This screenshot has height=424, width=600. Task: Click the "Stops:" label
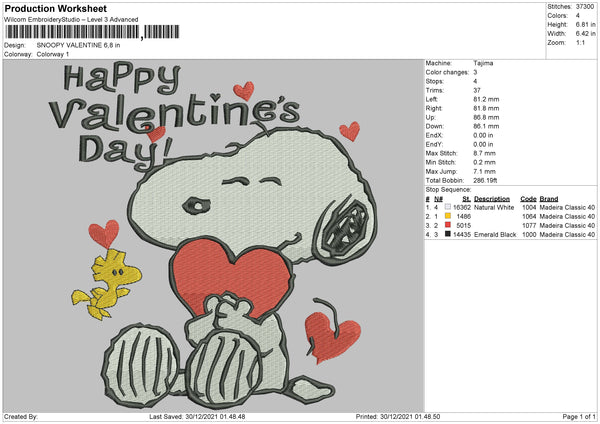[x=434, y=82]
